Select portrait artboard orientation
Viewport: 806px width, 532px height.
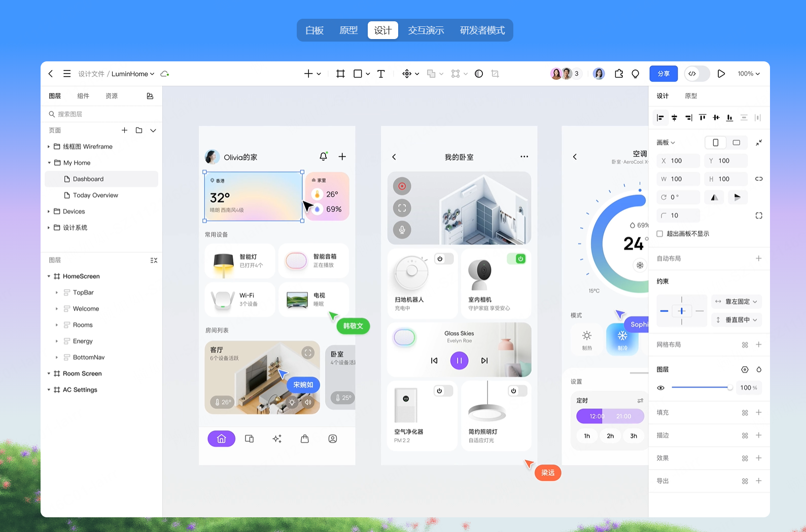click(715, 143)
